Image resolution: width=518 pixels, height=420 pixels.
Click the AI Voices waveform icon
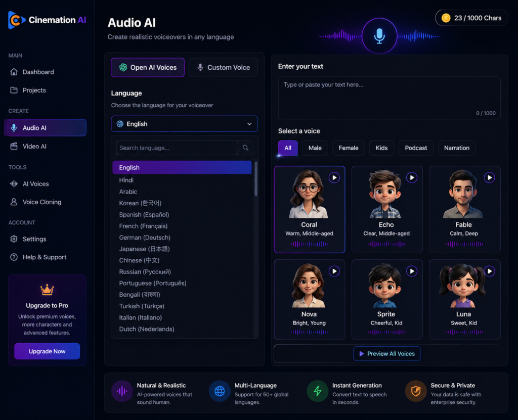coord(14,184)
